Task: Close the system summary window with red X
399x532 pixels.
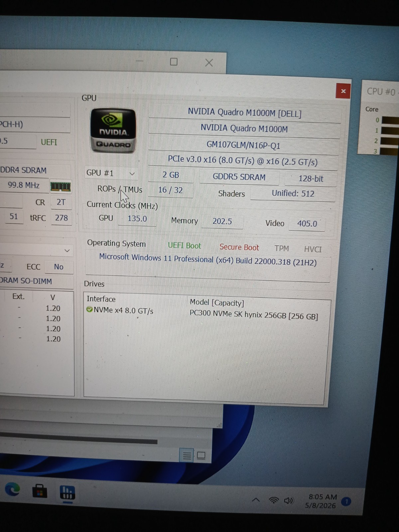Action: (343, 91)
